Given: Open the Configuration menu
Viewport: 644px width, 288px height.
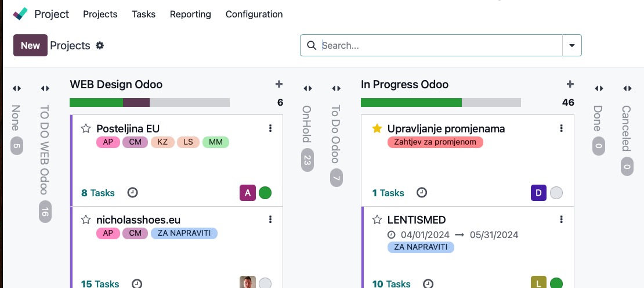Looking at the screenshot, I should pyautogui.click(x=254, y=14).
